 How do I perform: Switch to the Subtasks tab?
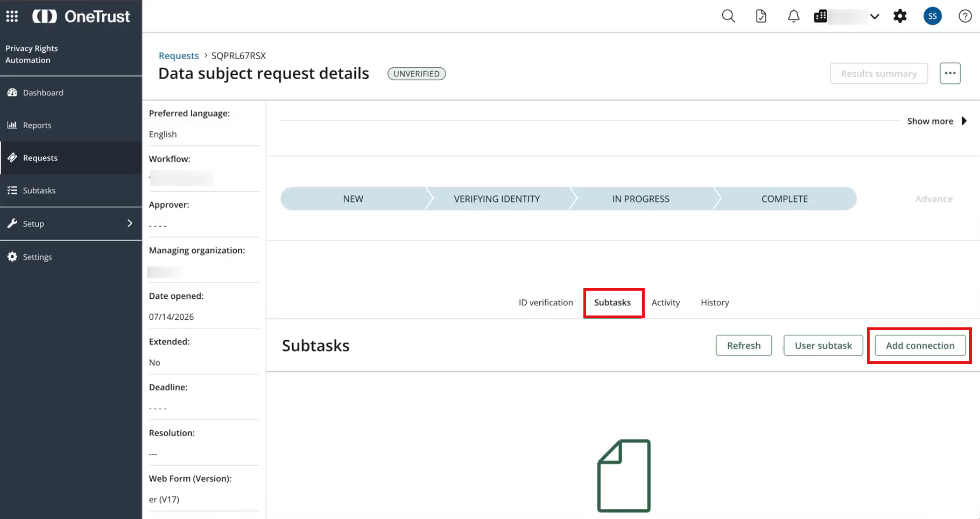612,303
